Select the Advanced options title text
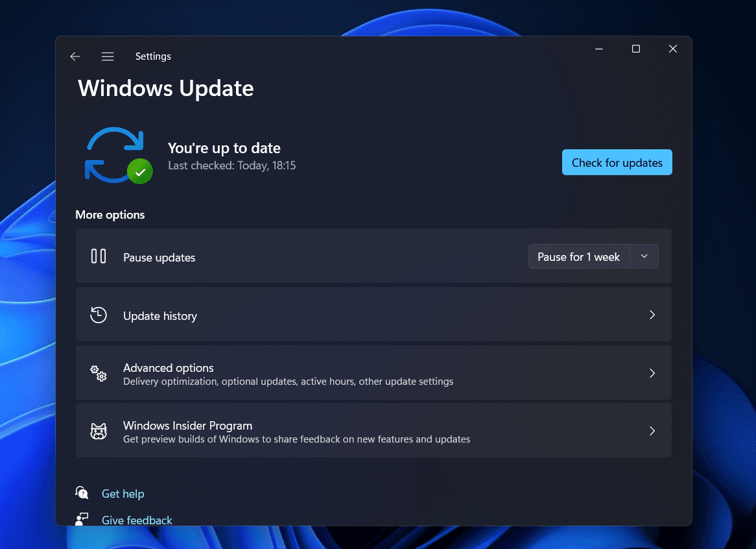This screenshot has height=549, width=756. pyautogui.click(x=169, y=367)
